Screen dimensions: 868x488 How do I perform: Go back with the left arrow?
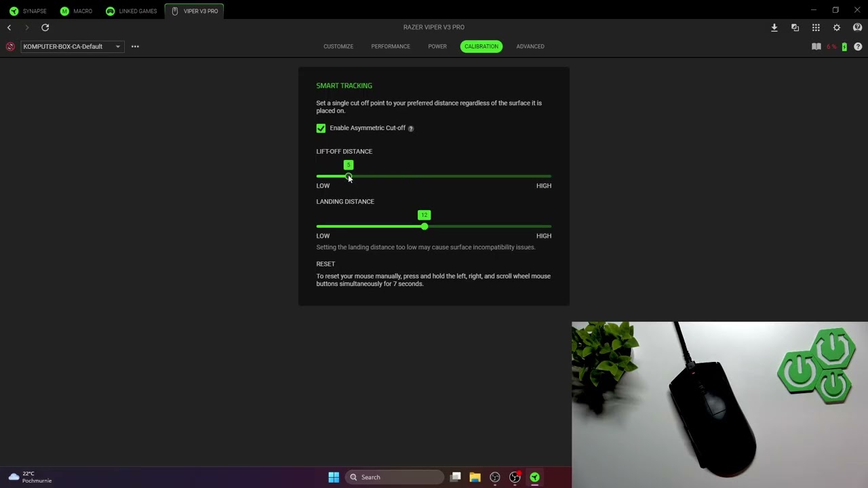pyautogui.click(x=9, y=27)
